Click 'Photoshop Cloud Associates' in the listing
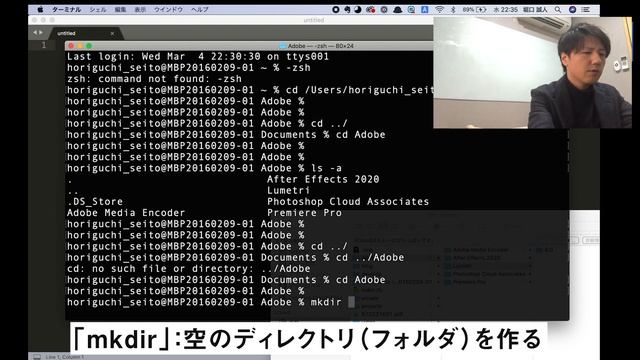640x360 pixels. coord(348,201)
